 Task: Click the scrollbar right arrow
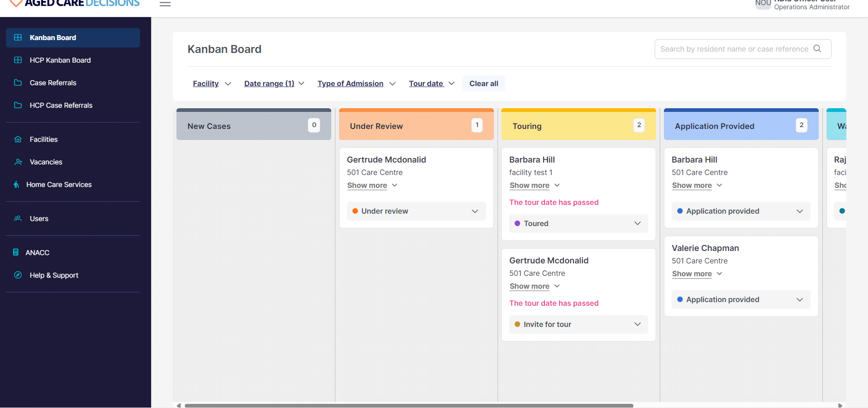pyautogui.click(x=840, y=406)
